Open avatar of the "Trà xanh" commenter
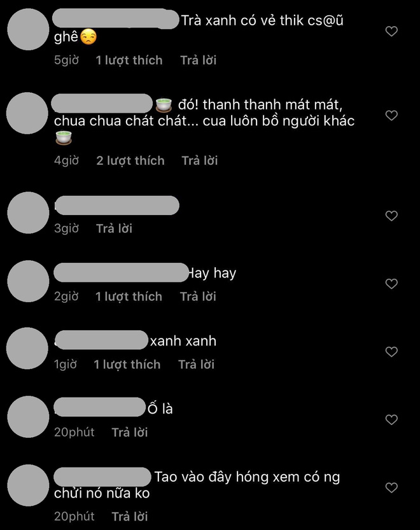 tap(28, 29)
